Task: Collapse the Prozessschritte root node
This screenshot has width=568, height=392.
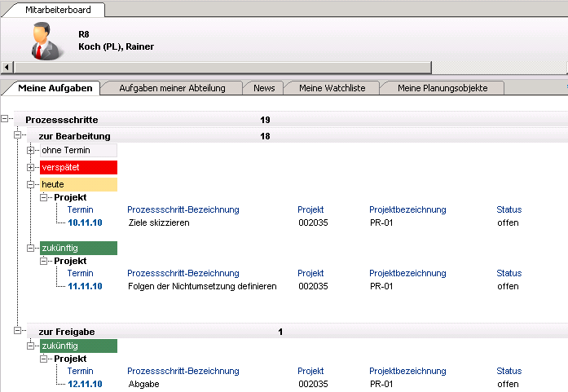Action: click(x=6, y=120)
